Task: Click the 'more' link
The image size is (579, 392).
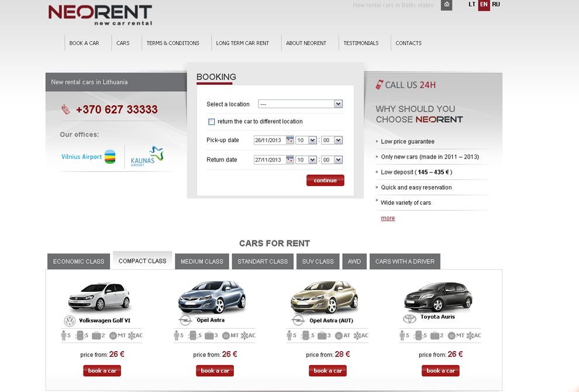Action: pos(388,218)
